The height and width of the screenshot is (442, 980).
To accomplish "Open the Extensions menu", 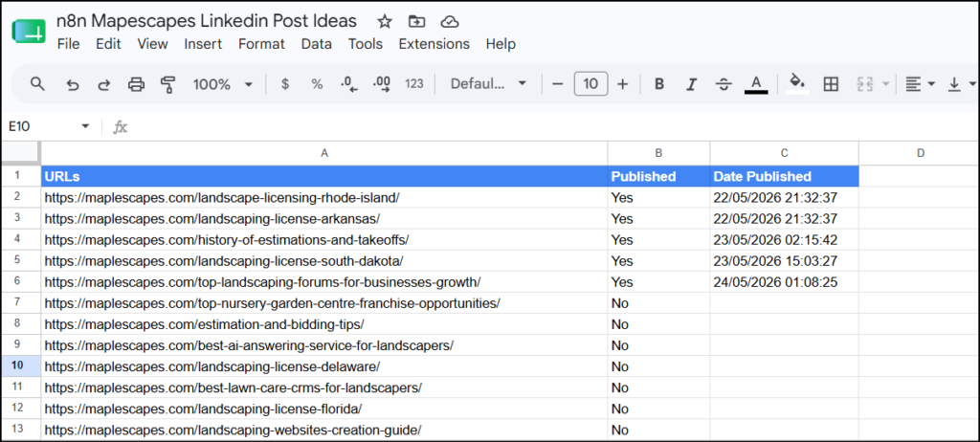I will click(434, 44).
